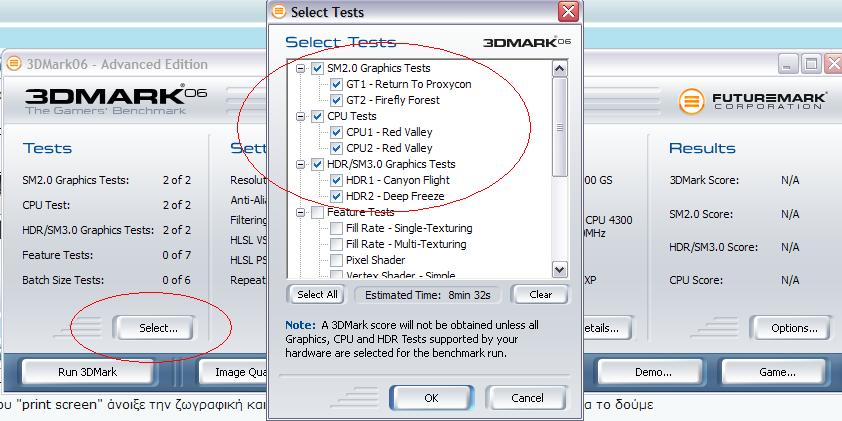Toggle CPU1 - Red Valley checkbox
842x421 pixels.
(336, 132)
